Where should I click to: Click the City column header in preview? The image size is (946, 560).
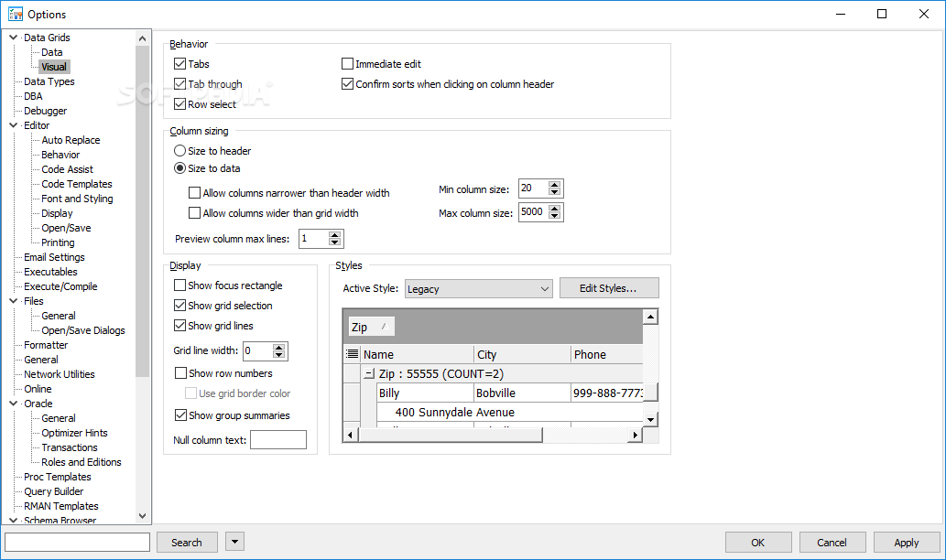click(x=522, y=354)
